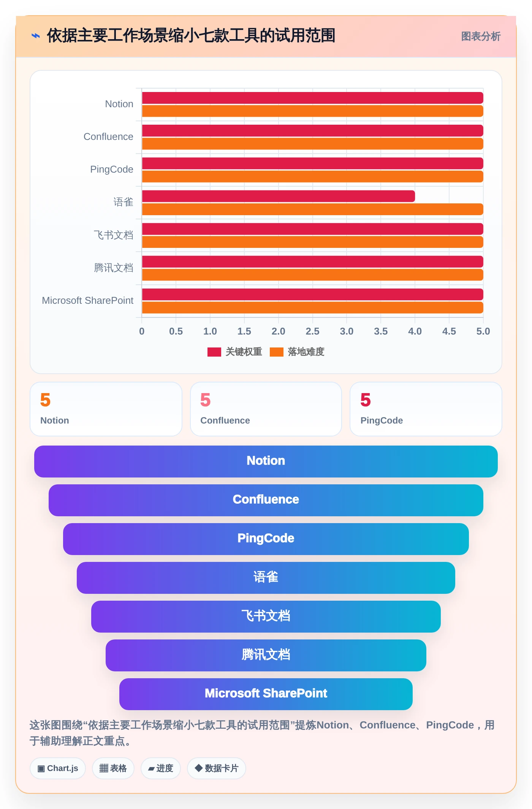Select the 进度 tag chip
The image size is (532, 809).
tap(161, 768)
